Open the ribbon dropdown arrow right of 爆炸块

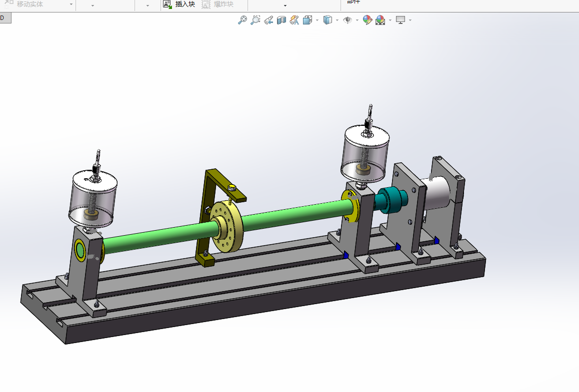(285, 5)
